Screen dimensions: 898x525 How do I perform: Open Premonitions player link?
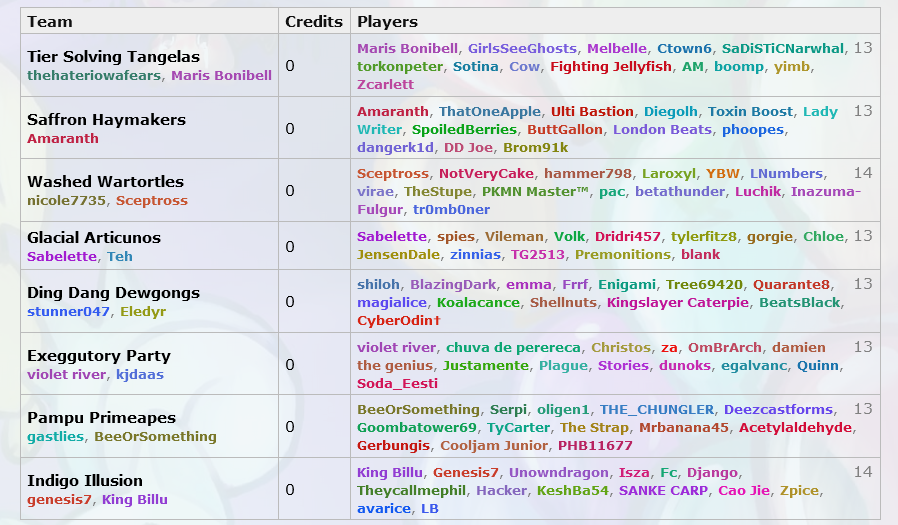tap(623, 254)
